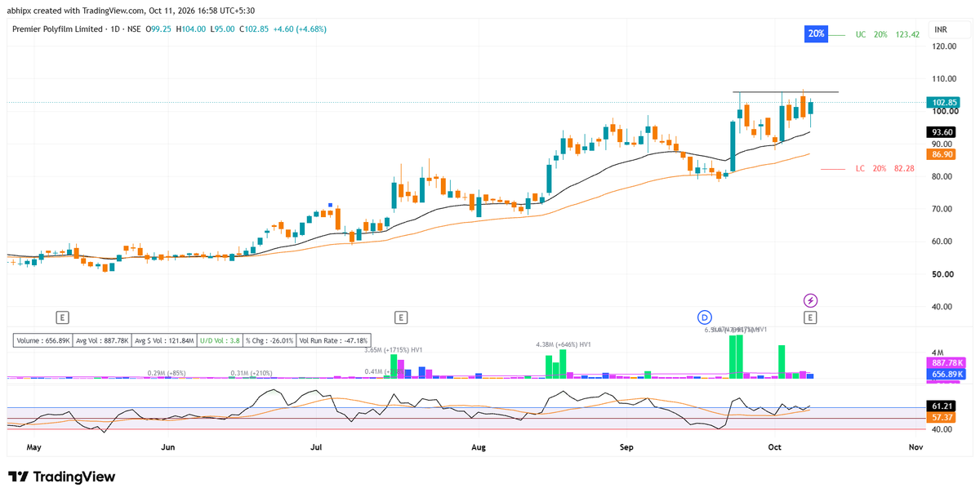Screen dimensions: 980x497
Task: Click the blue 20% circuit badge
Action: pos(815,34)
